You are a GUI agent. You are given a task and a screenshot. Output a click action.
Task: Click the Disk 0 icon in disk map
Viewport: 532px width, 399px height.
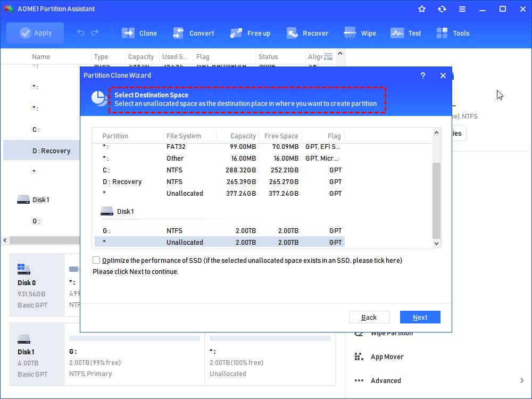(x=24, y=269)
